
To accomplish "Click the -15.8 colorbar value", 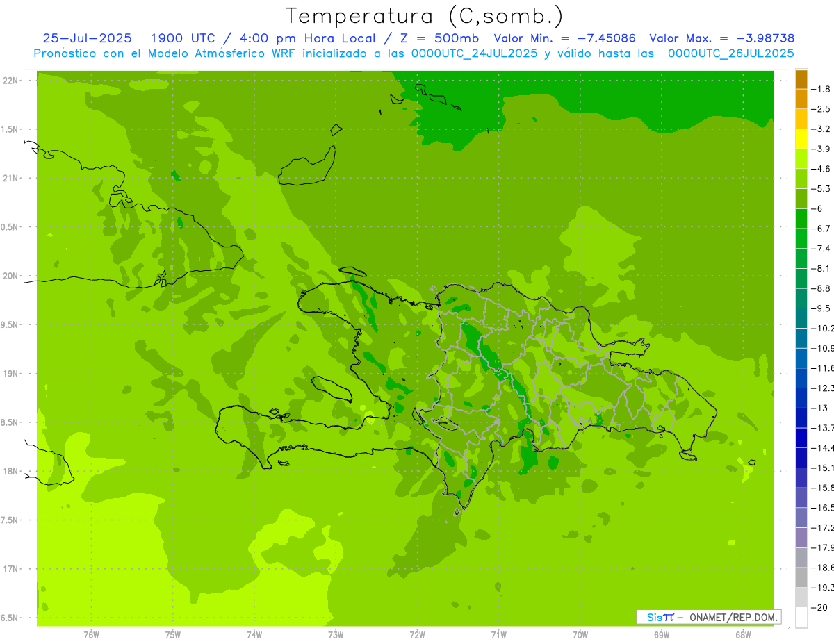I will coord(822,488).
